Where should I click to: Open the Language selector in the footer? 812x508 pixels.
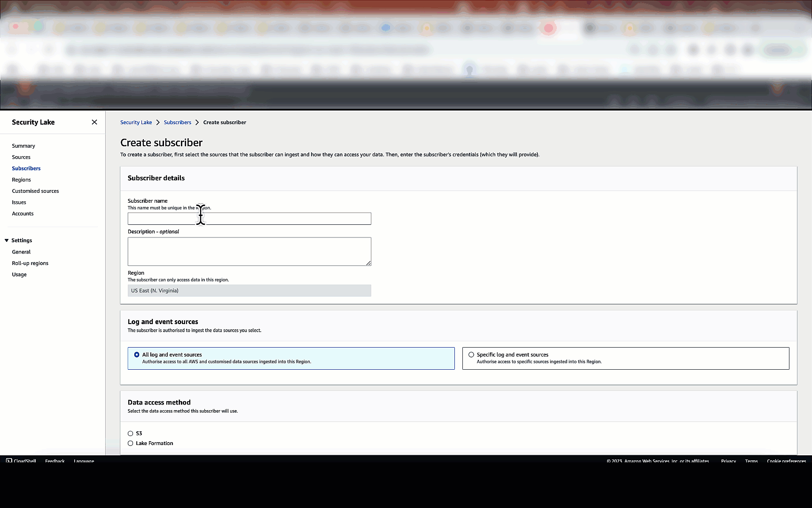84,461
